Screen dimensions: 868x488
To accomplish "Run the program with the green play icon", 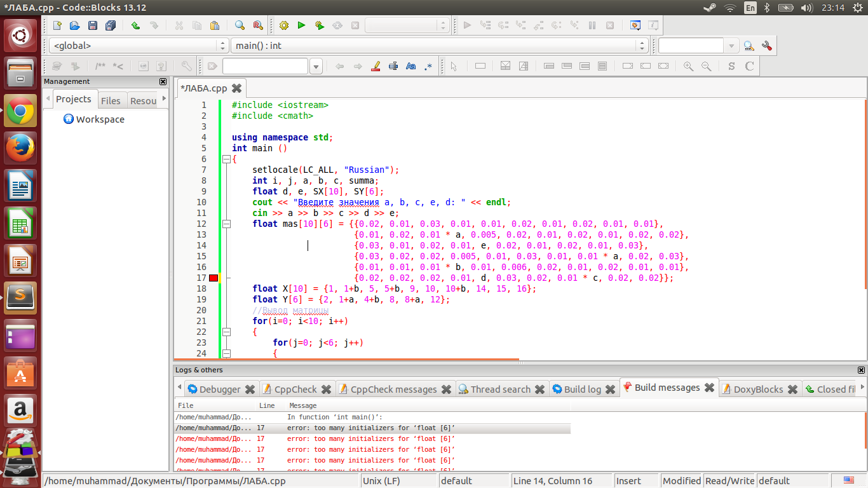I will point(302,25).
